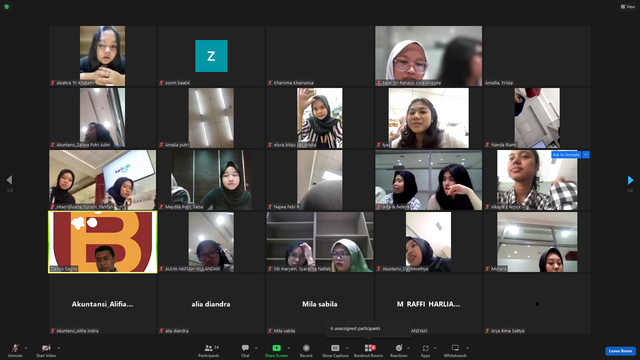Open the View layout menu
The image size is (640, 360).
(x=628, y=7)
